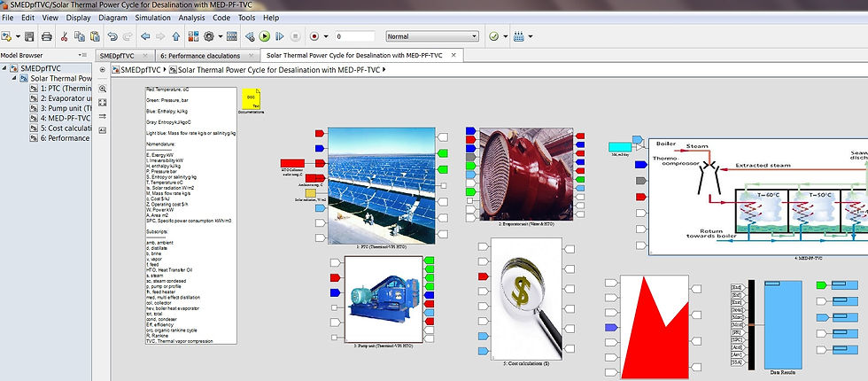This screenshot has width=868, height=381.
Task: Collapse the Solar Thermal Pow node in Model Browser
Action: 14,79
